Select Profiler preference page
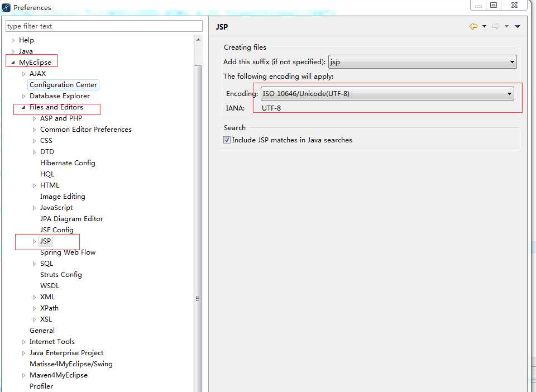Screen dimensions: 536x392 pos(41,386)
